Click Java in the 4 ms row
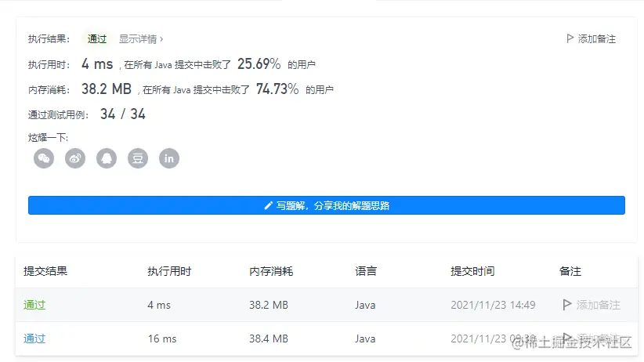 pyautogui.click(x=365, y=305)
